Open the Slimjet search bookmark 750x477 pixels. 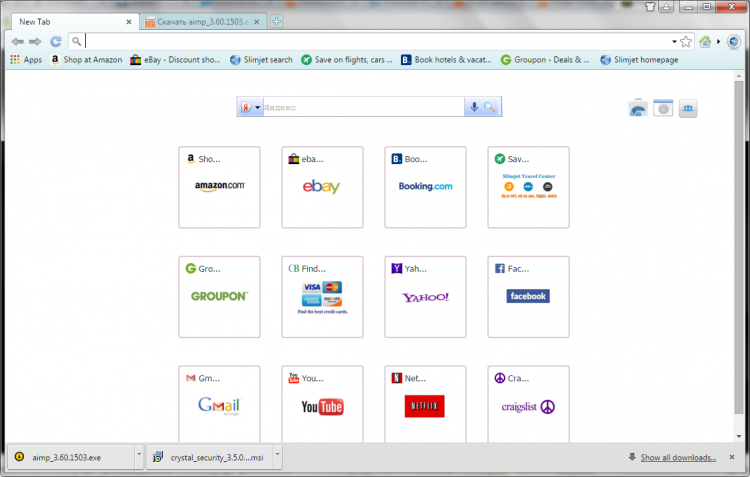[x=261, y=60]
